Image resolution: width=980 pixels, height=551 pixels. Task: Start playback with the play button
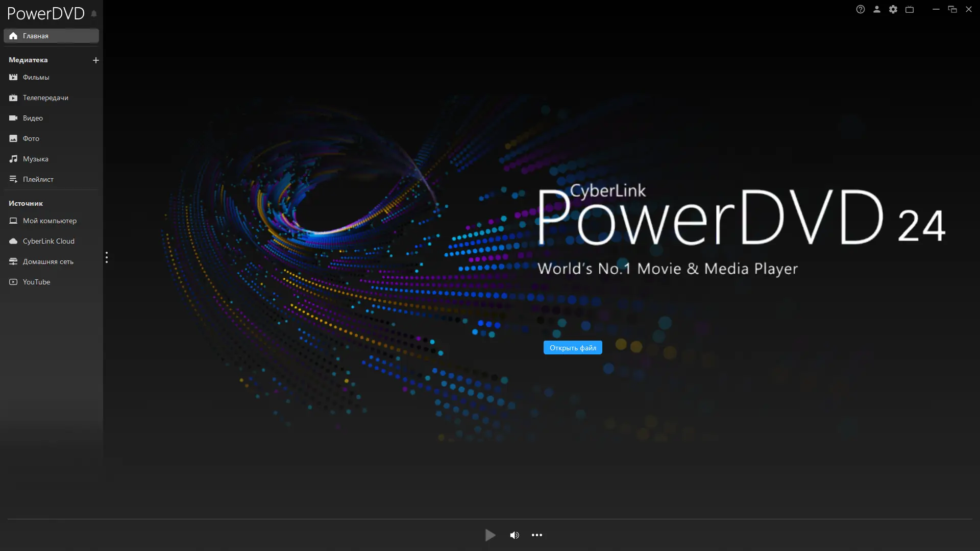point(489,535)
